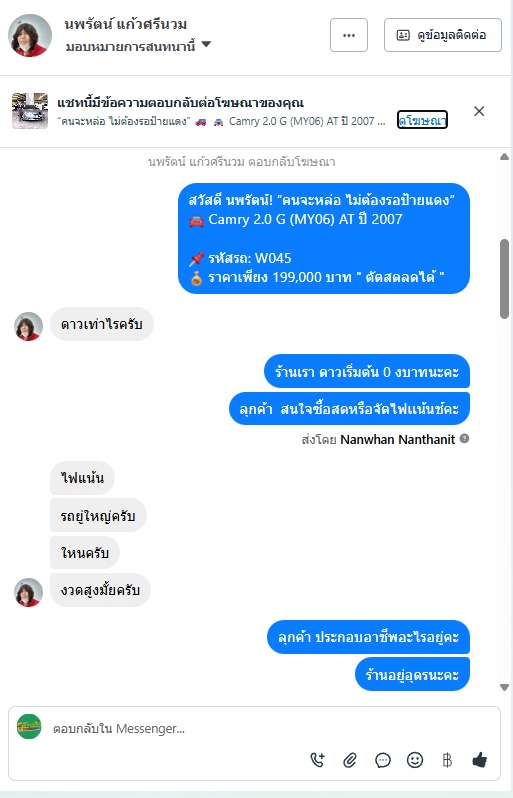The width and height of the screenshot is (513, 798).
Task: Open the ดูโฆษณา view ad link
Action: pyautogui.click(x=422, y=120)
